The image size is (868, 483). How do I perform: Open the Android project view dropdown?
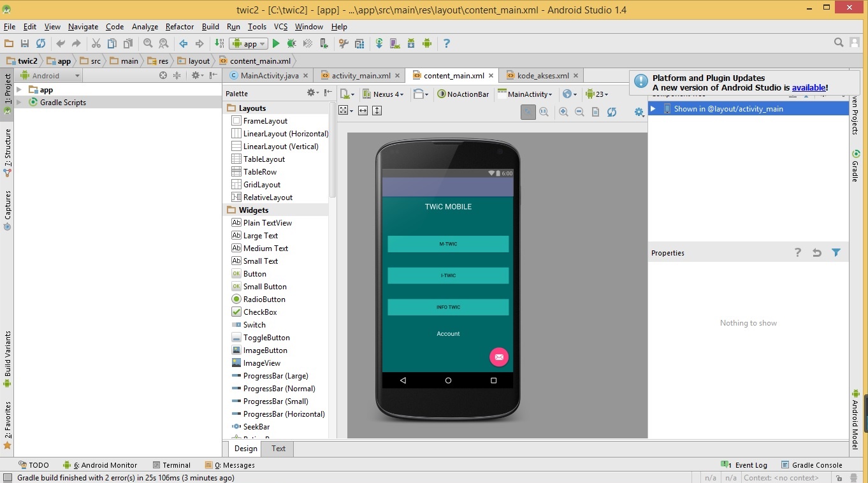pos(51,75)
